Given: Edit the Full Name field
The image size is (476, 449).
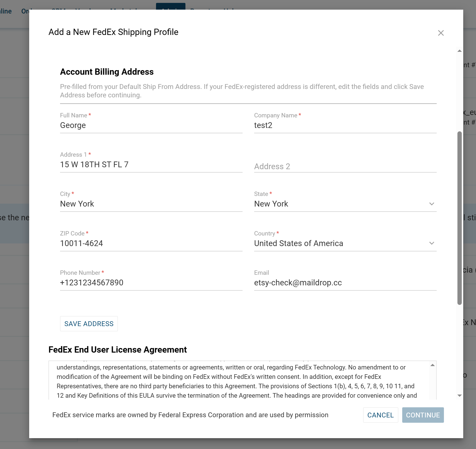Looking at the screenshot, I should coord(151,125).
